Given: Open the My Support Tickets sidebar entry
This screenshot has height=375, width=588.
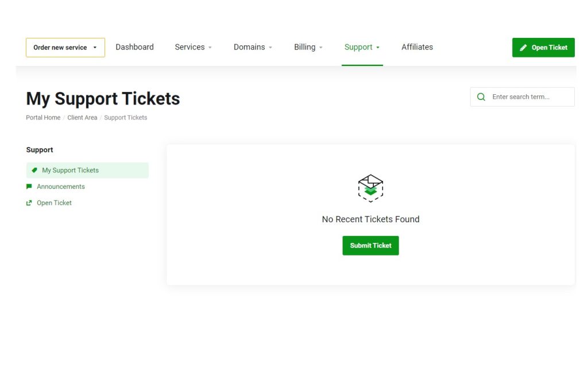Looking at the screenshot, I should click(70, 170).
